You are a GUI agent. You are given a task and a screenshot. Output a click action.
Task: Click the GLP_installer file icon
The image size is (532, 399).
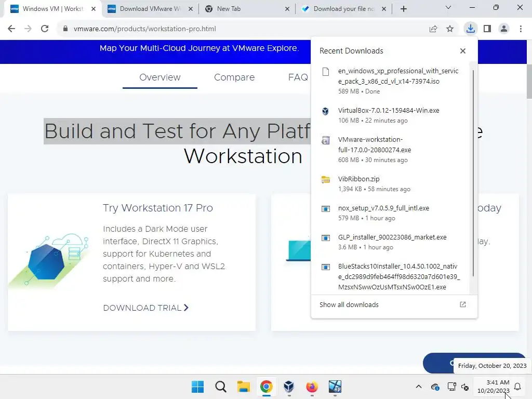tap(325, 238)
